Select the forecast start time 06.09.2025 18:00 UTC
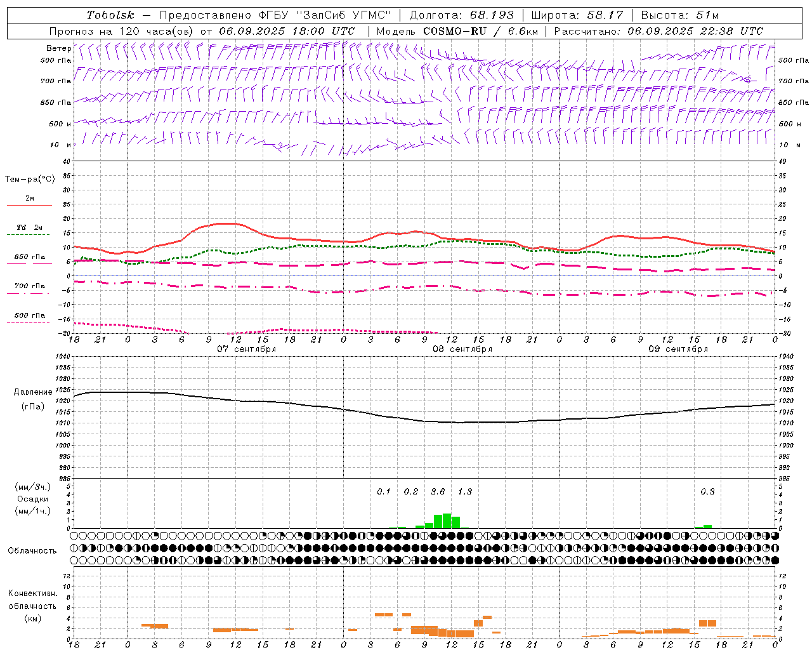Image resolution: width=812 pixels, height=650 pixels. [x=287, y=31]
